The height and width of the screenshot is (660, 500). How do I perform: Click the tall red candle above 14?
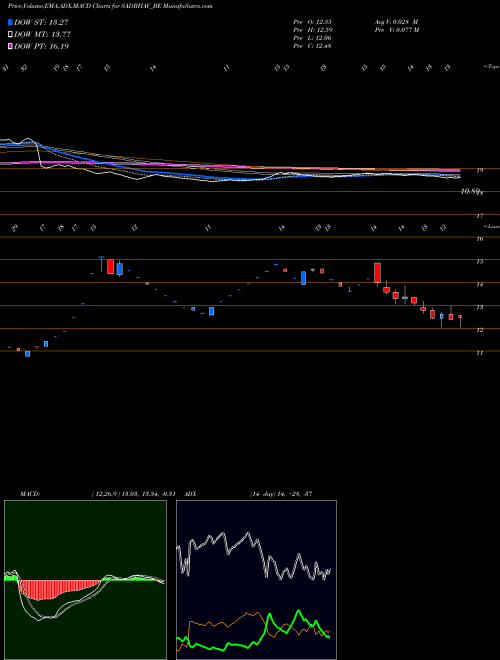pos(378,273)
